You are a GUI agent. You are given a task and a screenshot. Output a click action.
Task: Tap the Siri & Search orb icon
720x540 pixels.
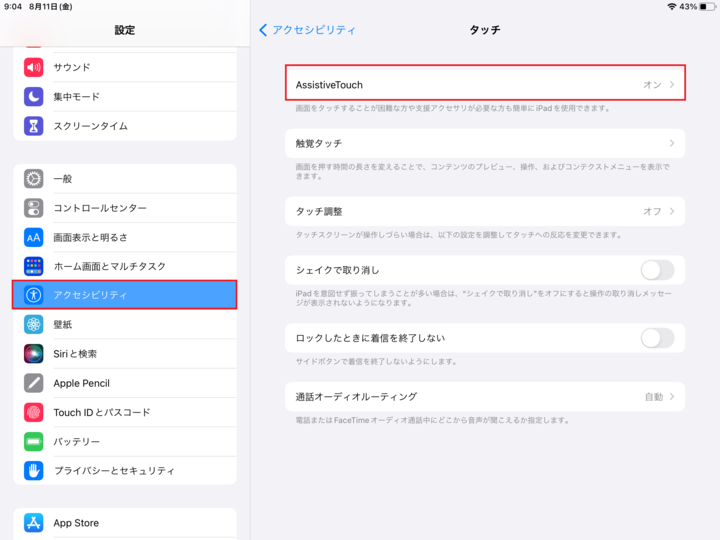pos(34,354)
